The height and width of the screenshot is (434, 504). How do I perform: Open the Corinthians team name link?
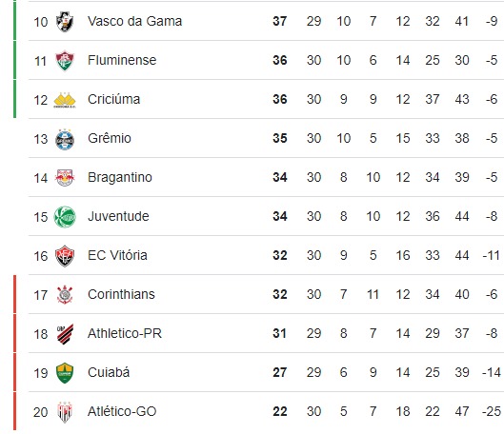(121, 294)
